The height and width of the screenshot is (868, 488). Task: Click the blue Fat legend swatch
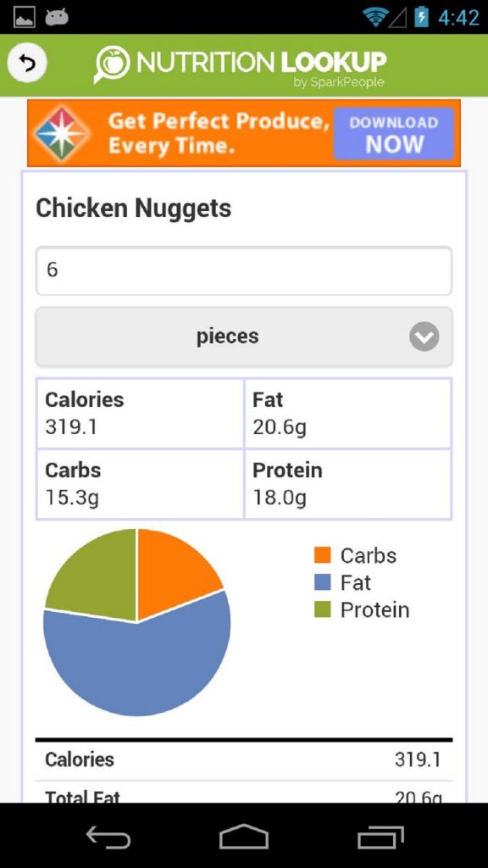tap(322, 582)
